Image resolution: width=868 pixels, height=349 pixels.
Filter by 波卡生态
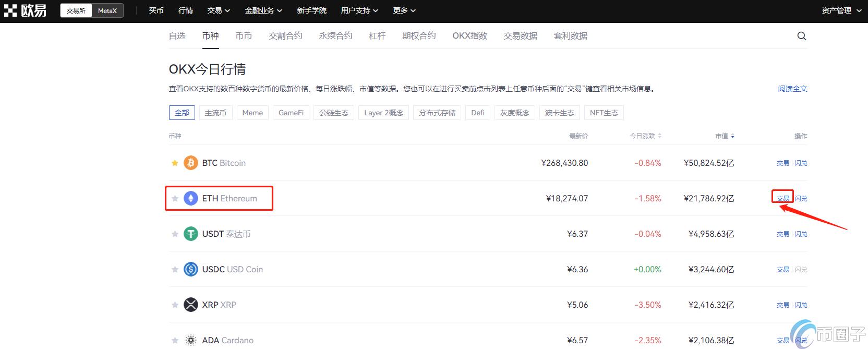point(560,113)
